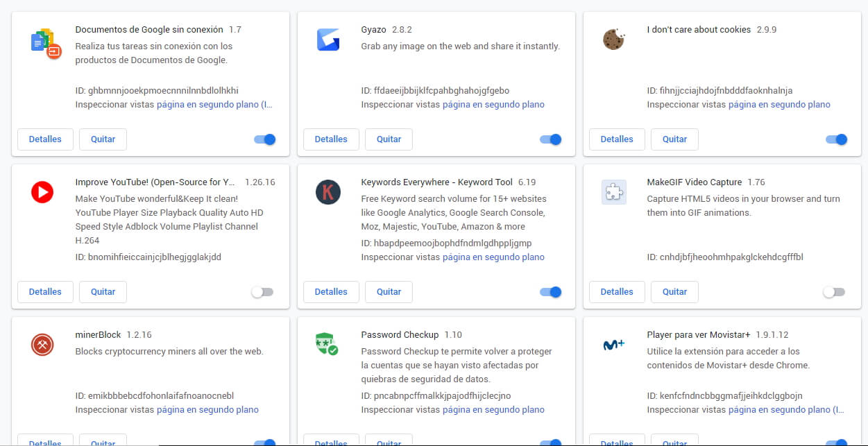Click the I don't care about cookies icon
The width and height of the screenshot is (868, 446).
click(614, 40)
